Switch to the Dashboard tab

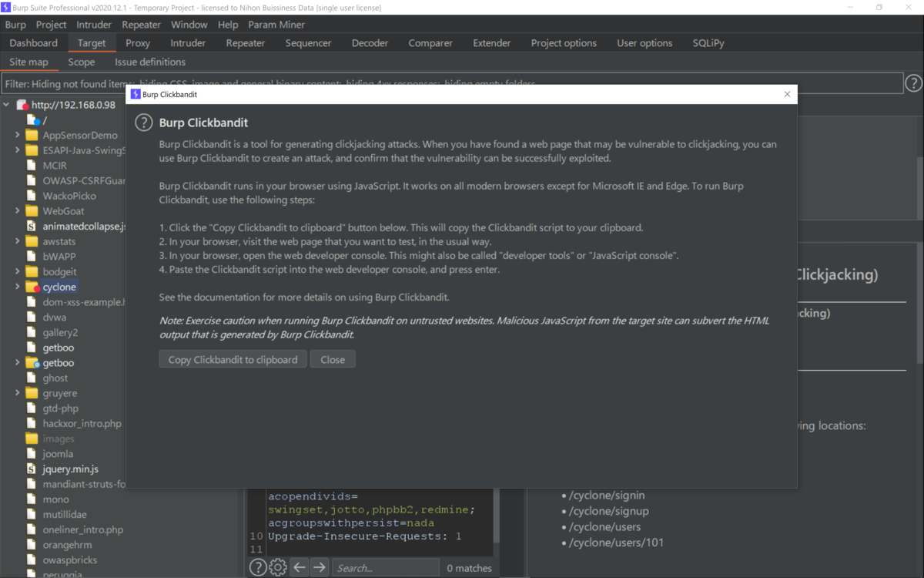(x=34, y=43)
